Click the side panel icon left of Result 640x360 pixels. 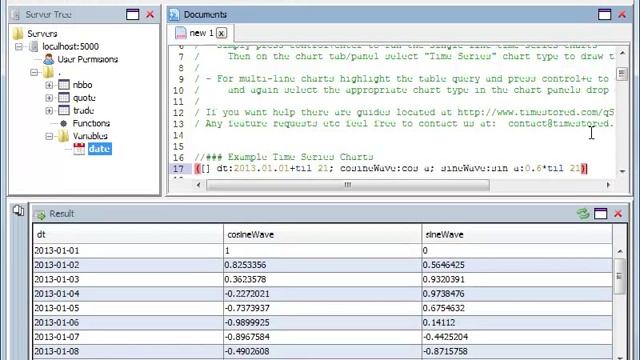pos(18,211)
